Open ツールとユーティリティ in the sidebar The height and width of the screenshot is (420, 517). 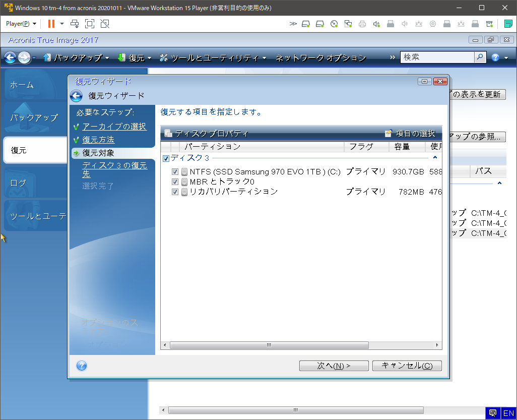[x=36, y=216]
